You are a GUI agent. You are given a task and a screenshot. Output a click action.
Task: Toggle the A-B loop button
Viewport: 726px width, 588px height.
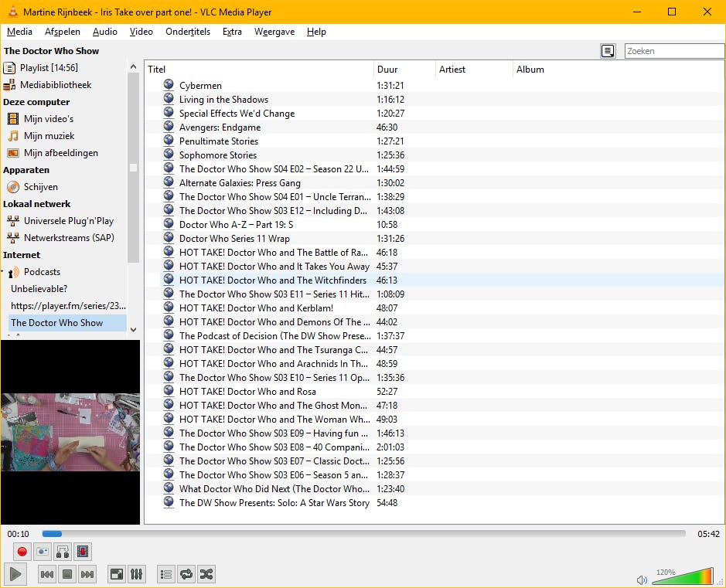pos(63,552)
